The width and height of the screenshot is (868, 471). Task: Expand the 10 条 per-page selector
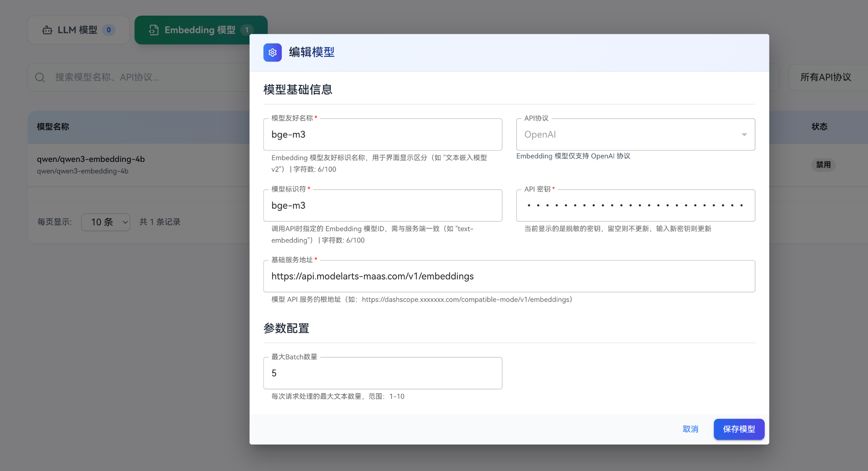105,222
